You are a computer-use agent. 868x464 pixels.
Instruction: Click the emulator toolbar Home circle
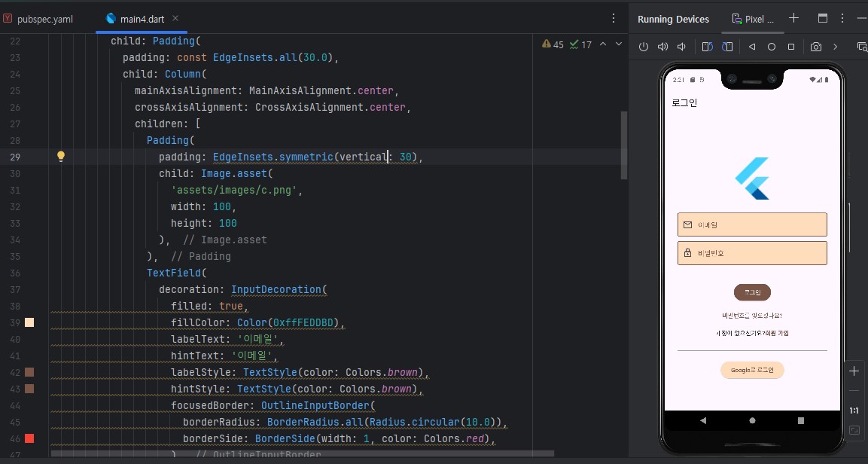coord(771,47)
